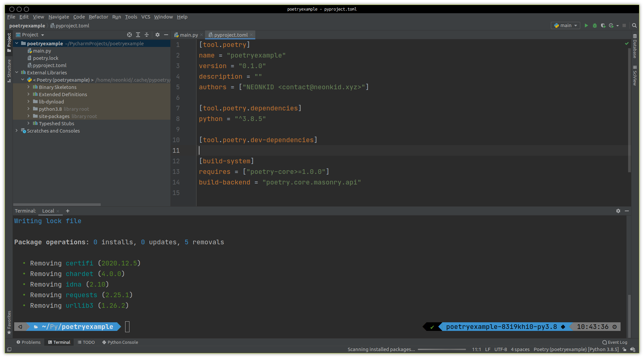Click locate file target icon in Project panel
The image size is (644, 358).
[x=129, y=35]
